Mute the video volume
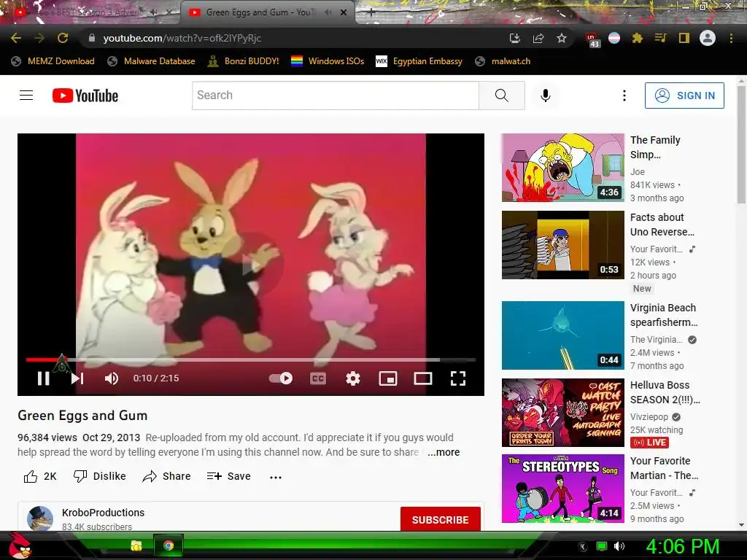747x560 pixels. [x=111, y=378]
